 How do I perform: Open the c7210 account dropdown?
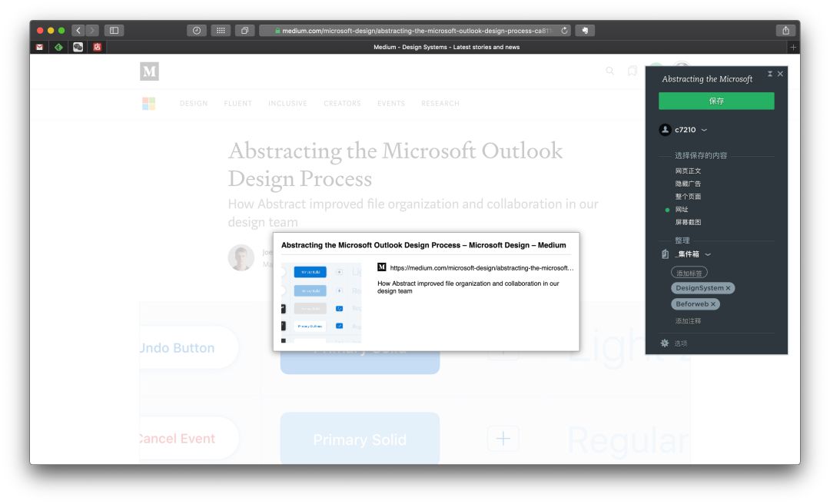pos(691,130)
